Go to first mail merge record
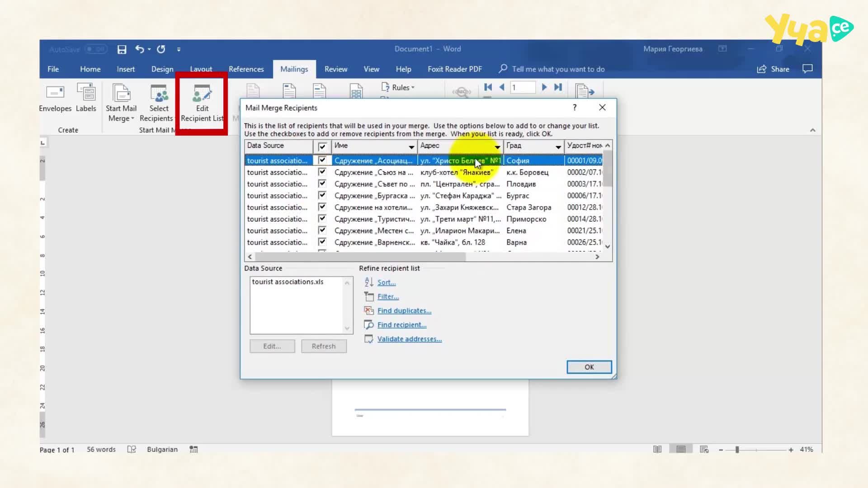This screenshot has height=488, width=868. pos(488,87)
